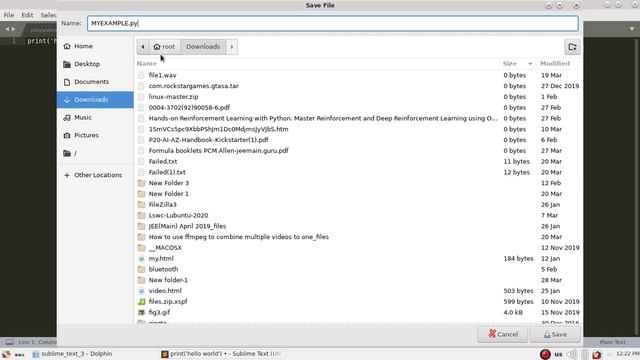Open Documents in the sidebar
The height and width of the screenshot is (360, 640).
95,82
